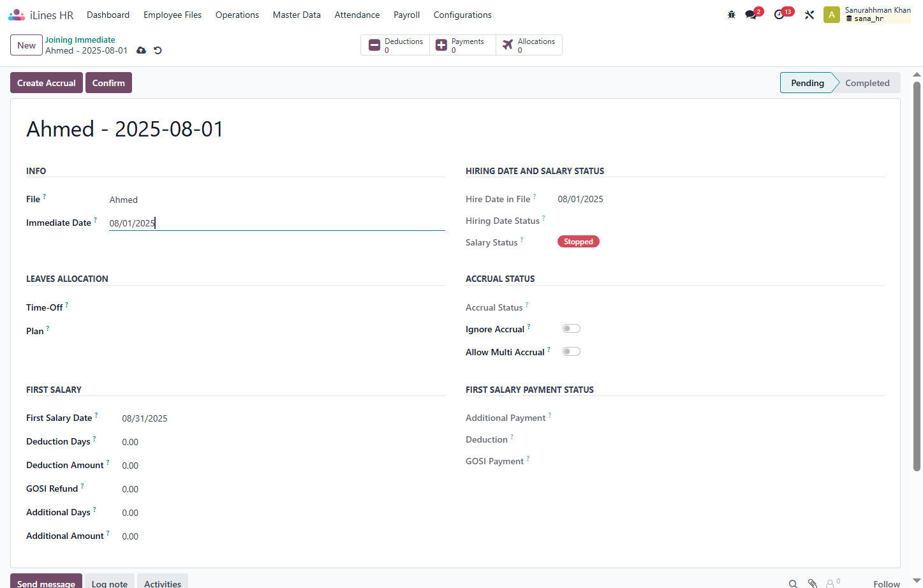Show help tooltip for Immediate Date
This screenshot has width=923, height=588.
tap(96, 220)
